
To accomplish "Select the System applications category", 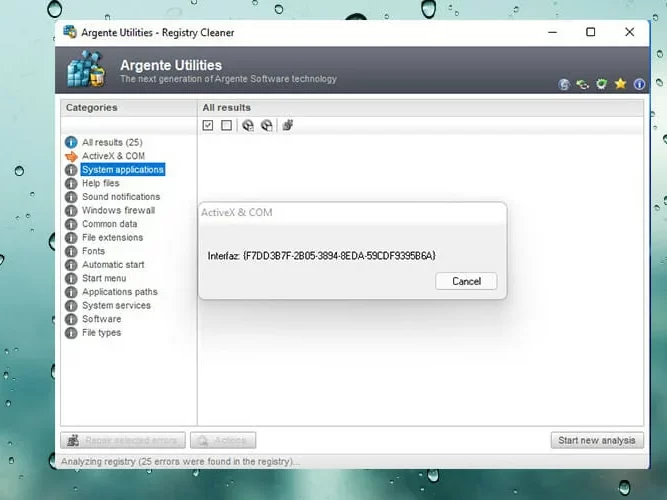I will pos(123,169).
